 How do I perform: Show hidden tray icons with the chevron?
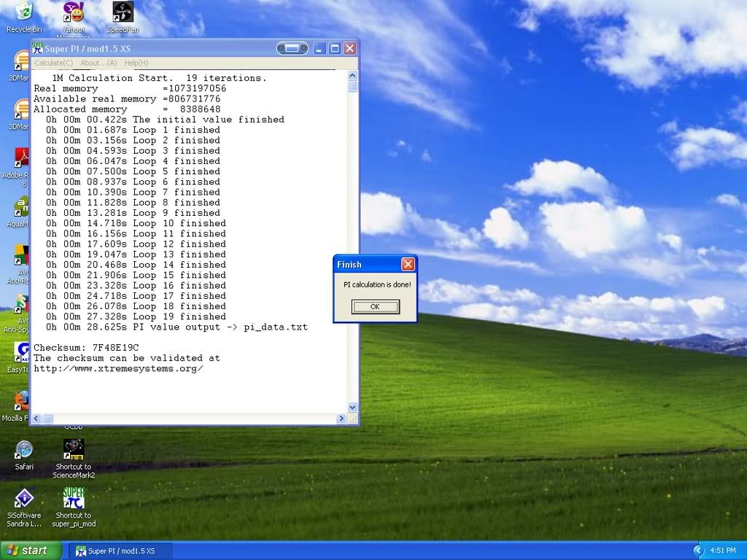698,551
